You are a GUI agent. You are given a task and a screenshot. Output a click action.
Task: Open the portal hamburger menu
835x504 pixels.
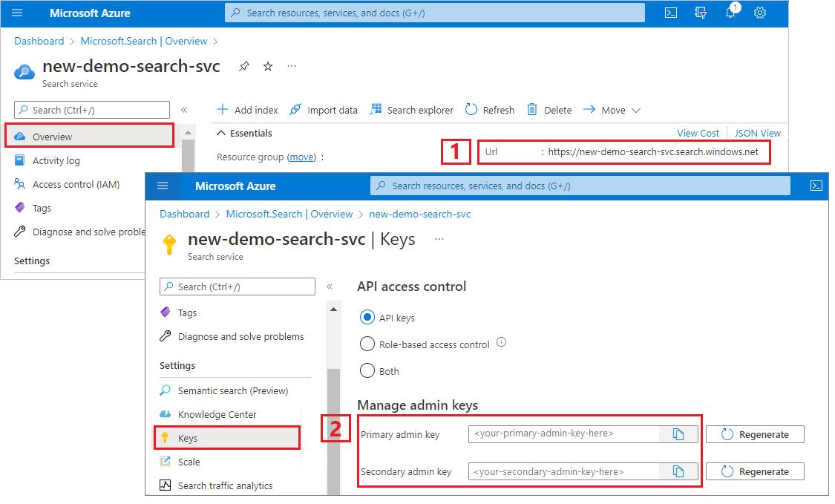pos(16,13)
